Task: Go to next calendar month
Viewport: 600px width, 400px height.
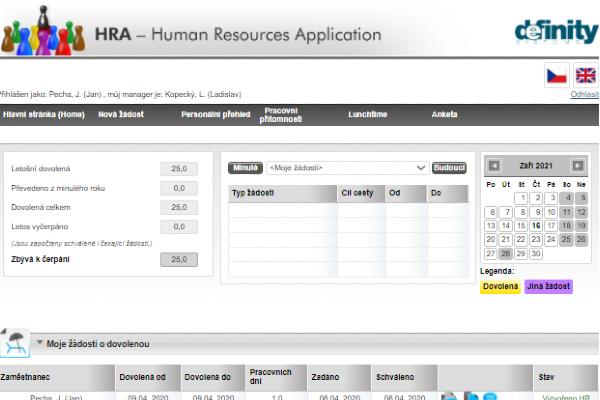Action: coord(577,166)
